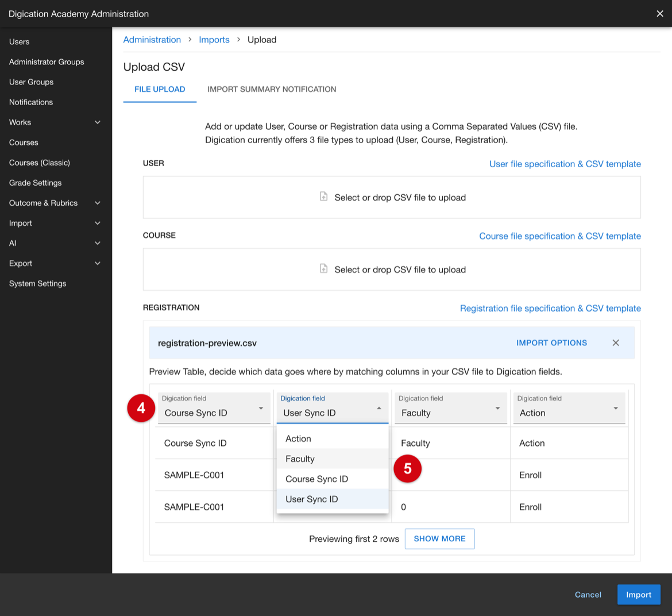This screenshot has height=616, width=672.
Task: Open User file specification & CSV template link
Action: [x=565, y=164]
